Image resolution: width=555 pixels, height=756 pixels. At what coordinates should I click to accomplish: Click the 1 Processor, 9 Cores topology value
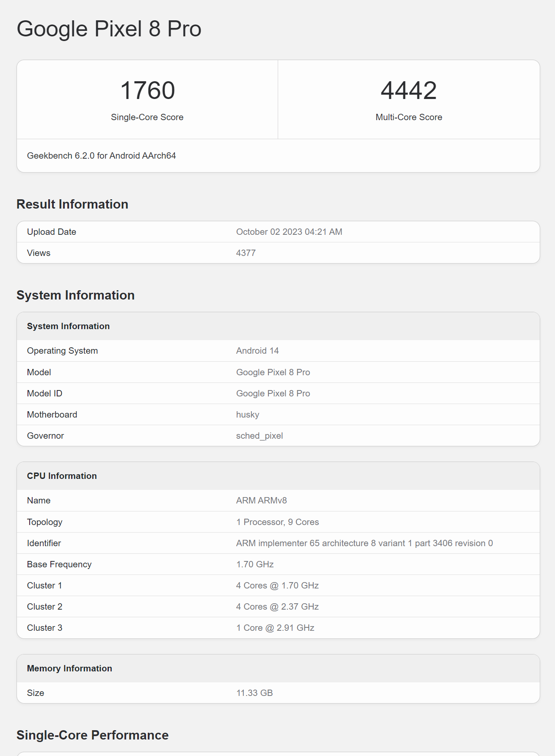click(277, 522)
